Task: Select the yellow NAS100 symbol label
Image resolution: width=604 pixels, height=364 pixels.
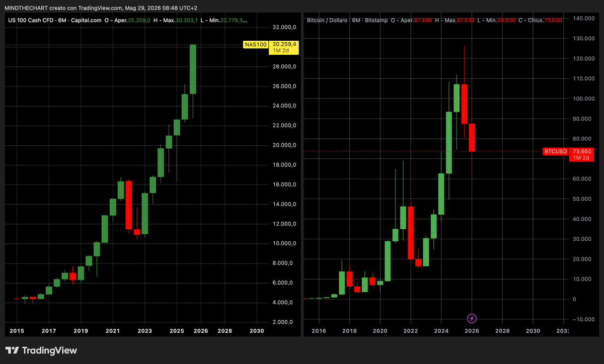Action: click(x=255, y=45)
